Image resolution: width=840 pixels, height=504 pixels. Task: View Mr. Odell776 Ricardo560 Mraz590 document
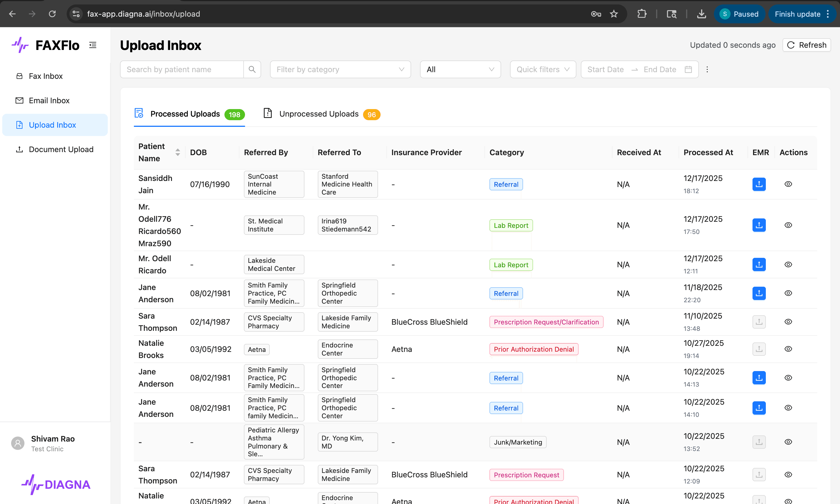788,225
